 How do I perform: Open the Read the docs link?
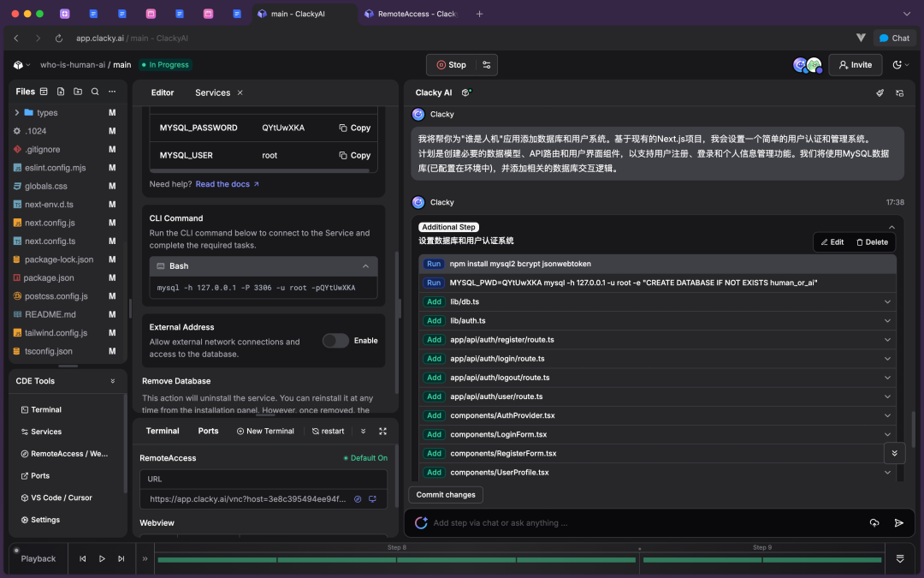pyautogui.click(x=223, y=183)
